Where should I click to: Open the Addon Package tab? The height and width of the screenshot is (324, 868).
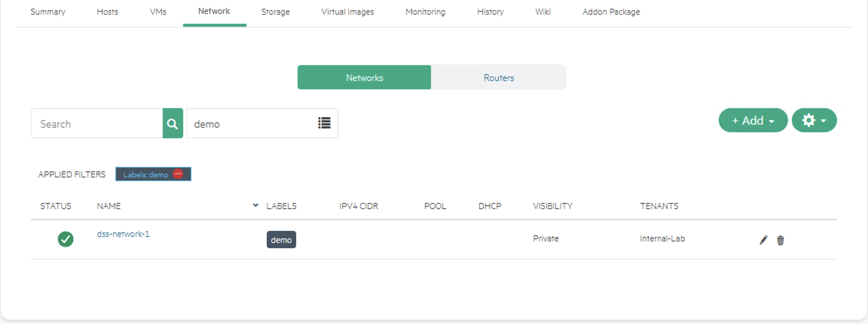pyautogui.click(x=611, y=12)
